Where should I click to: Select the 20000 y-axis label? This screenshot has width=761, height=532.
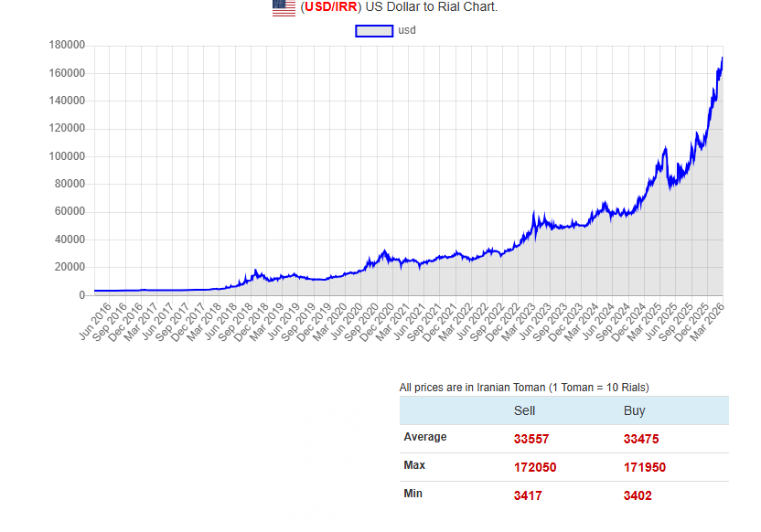click(x=70, y=267)
